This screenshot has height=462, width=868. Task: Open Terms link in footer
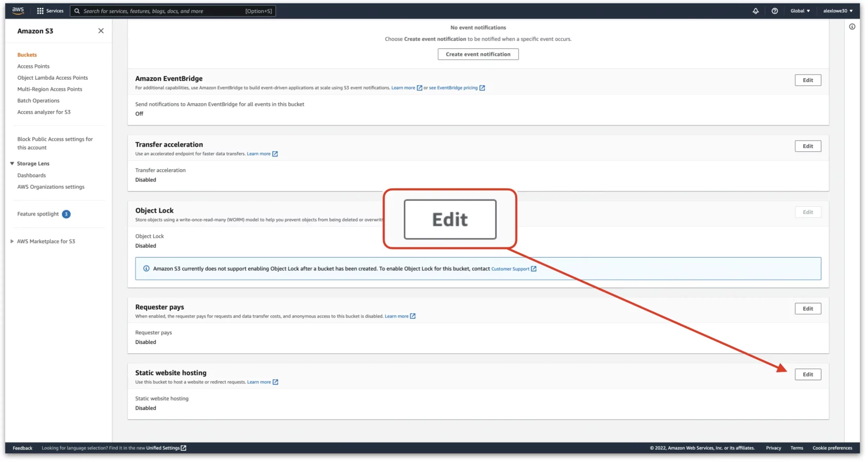(797, 448)
